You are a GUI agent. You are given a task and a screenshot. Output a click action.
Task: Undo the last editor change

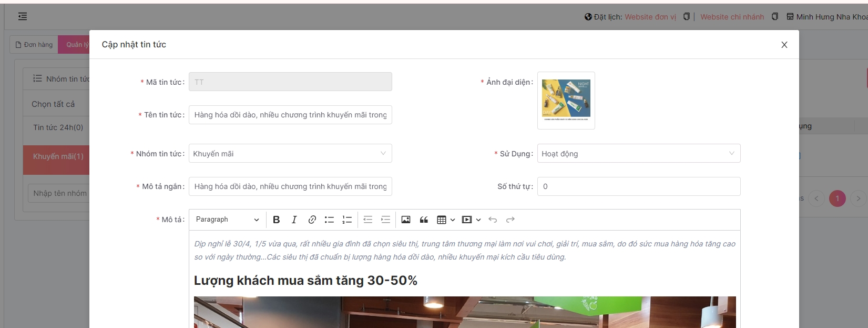point(493,220)
